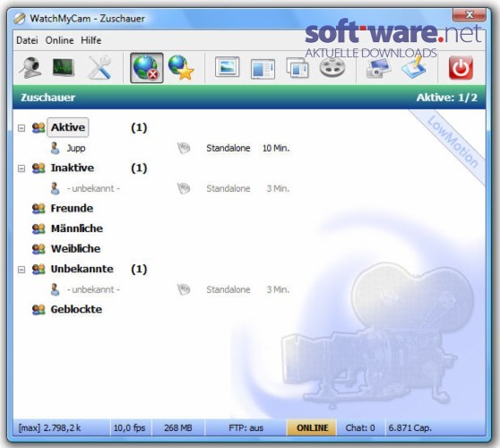
Task: Open settings with wrench and screwdriver icon
Action: (99, 67)
